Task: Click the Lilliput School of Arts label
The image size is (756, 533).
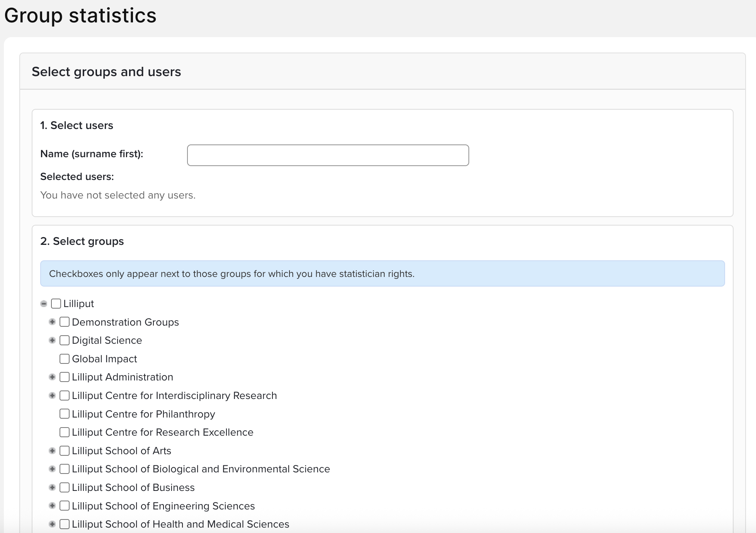Action: [121, 451]
